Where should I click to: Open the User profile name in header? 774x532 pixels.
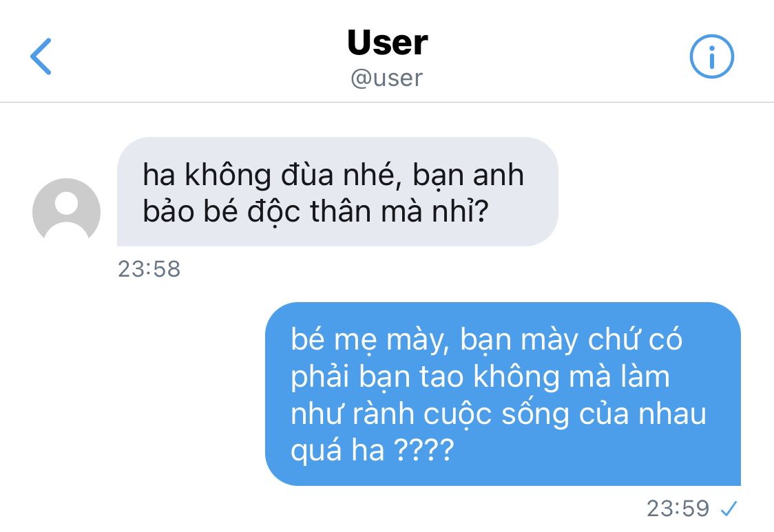pos(387,43)
